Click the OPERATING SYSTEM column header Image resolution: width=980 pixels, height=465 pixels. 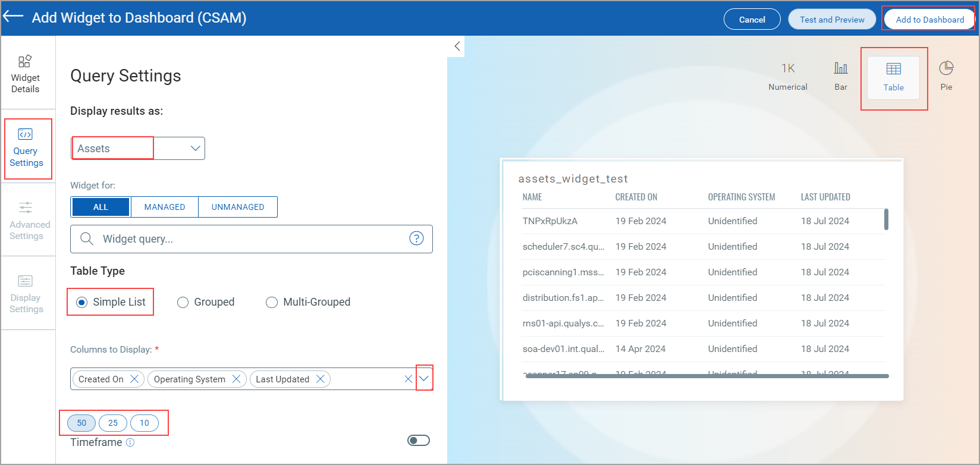pos(742,197)
